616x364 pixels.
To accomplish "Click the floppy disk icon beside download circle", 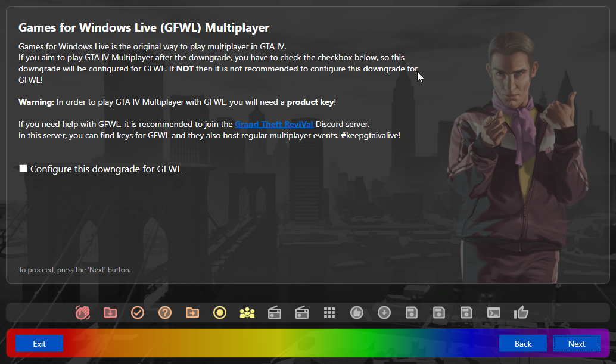I will coord(411,313).
